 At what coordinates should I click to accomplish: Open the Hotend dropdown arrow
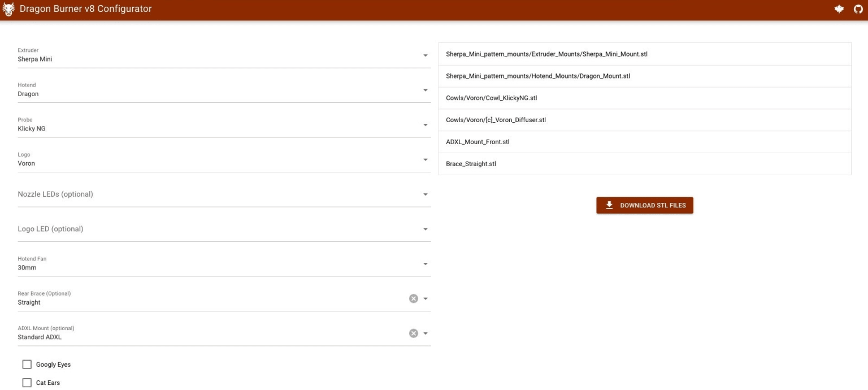coord(426,90)
